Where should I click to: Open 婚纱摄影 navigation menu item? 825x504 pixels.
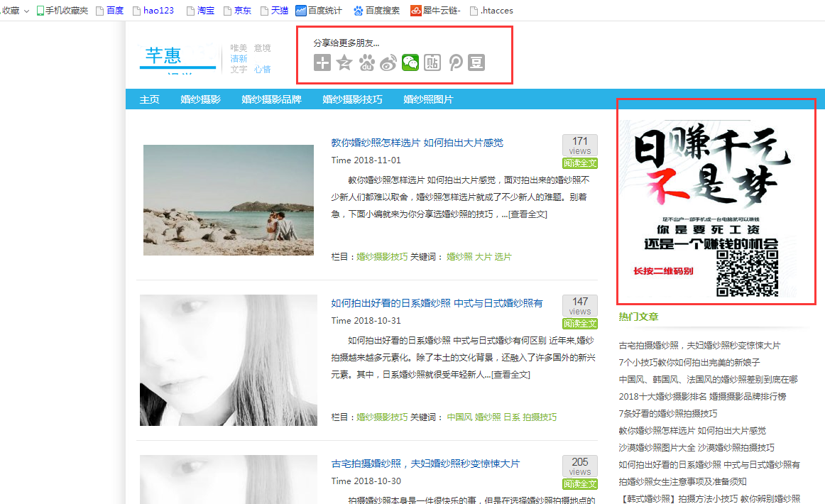(200, 99)
